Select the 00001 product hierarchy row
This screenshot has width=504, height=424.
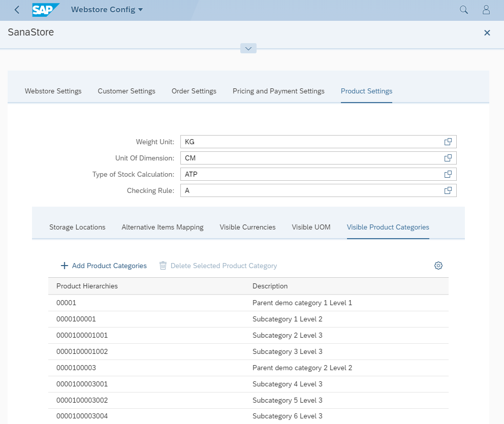[152, 303]
